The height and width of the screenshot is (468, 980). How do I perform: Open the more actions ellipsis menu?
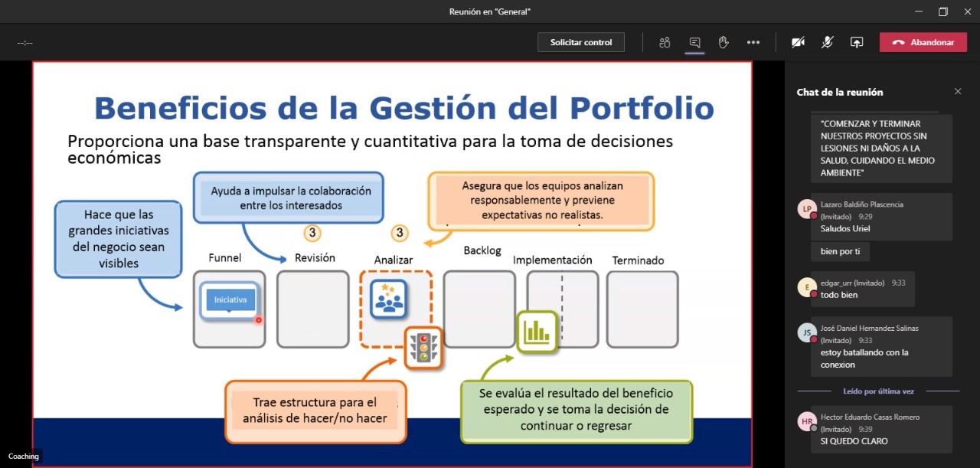coord(753,42)
